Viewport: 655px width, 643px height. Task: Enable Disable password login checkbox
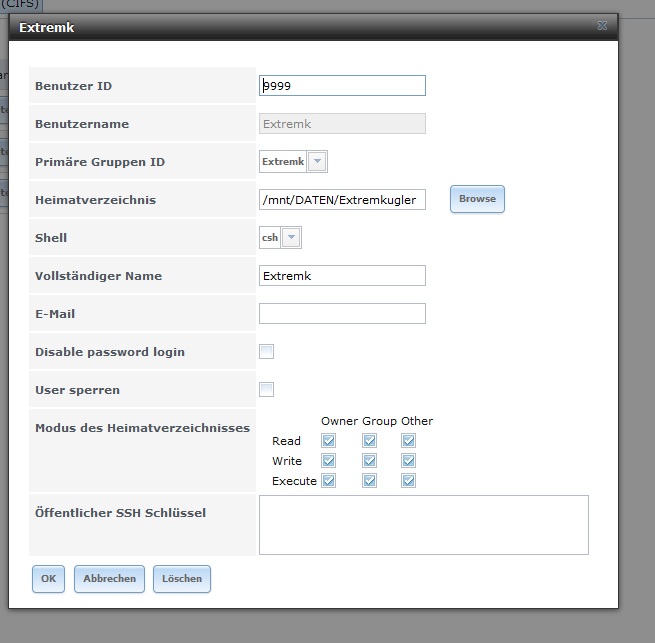tap(267, 351)
